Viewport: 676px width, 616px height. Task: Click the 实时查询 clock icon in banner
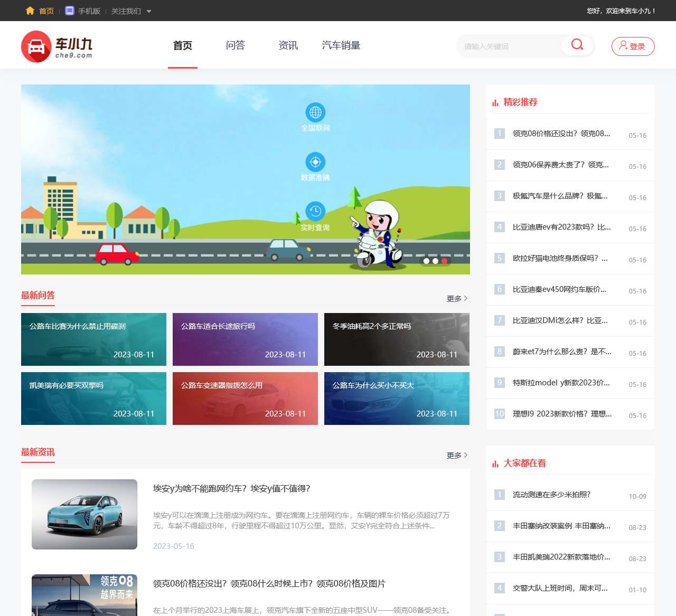point(315,212)
